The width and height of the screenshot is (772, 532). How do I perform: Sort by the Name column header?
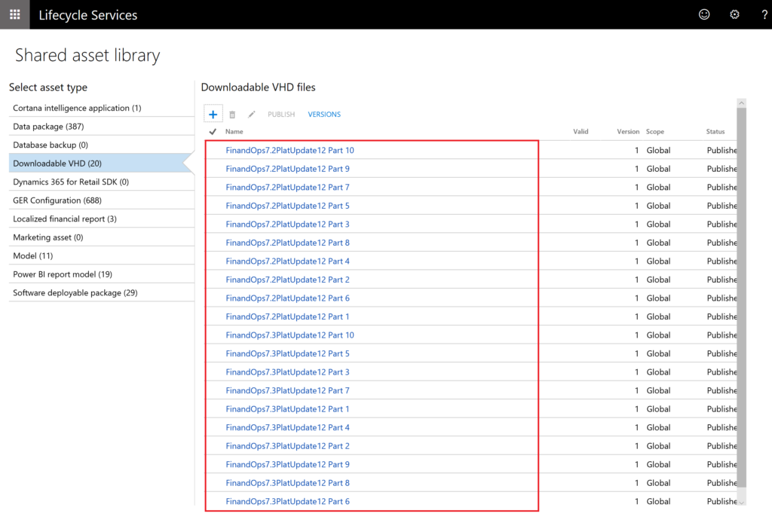[x=234, y=132]
